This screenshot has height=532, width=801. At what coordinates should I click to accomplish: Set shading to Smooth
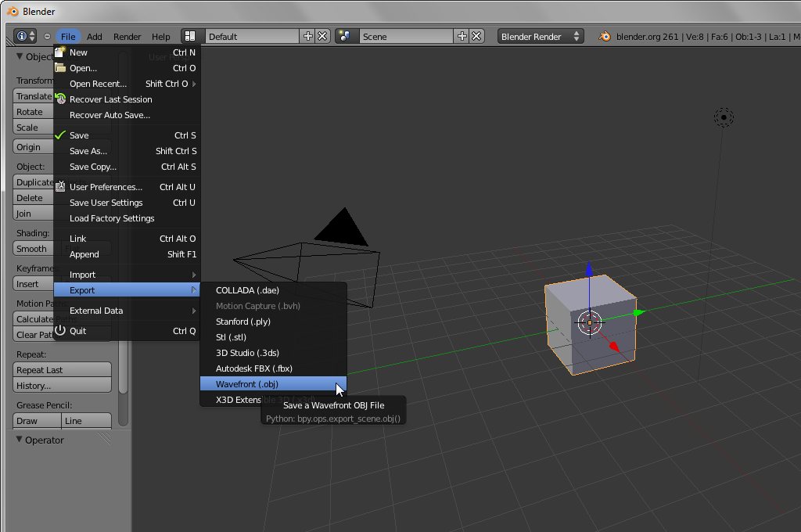[x=33, y=249]
